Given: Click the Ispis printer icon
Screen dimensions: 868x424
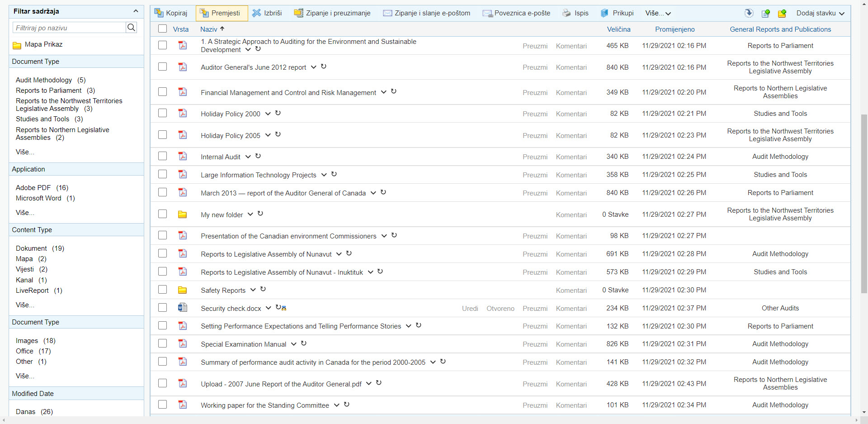Looking at the screenshot, I should click(566, 13).
